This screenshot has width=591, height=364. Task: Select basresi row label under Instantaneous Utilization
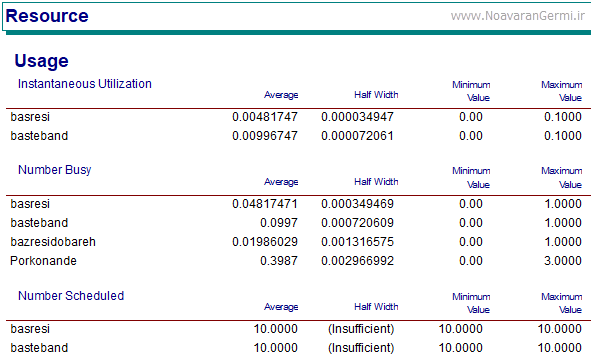point(30,117)
